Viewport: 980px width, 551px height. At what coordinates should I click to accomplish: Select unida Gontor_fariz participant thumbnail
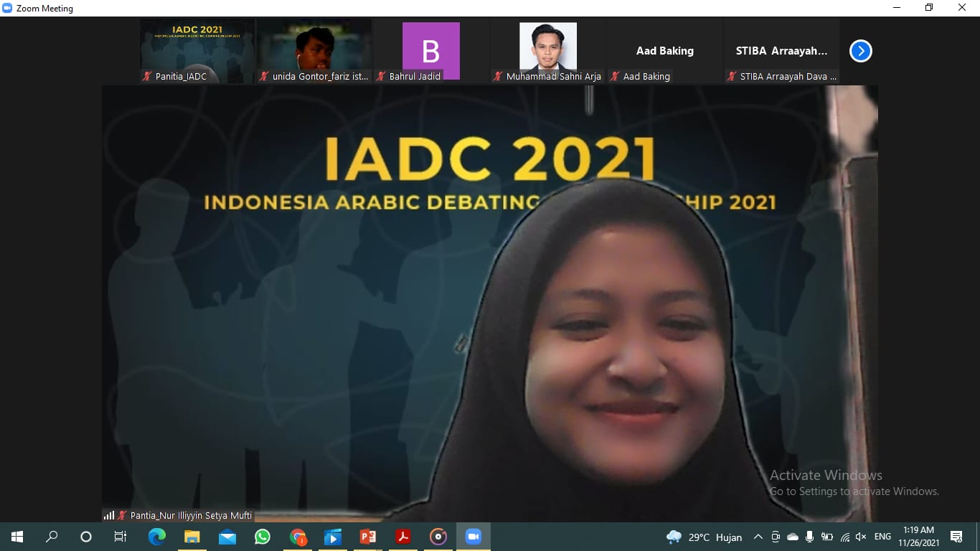coord(314,51)
